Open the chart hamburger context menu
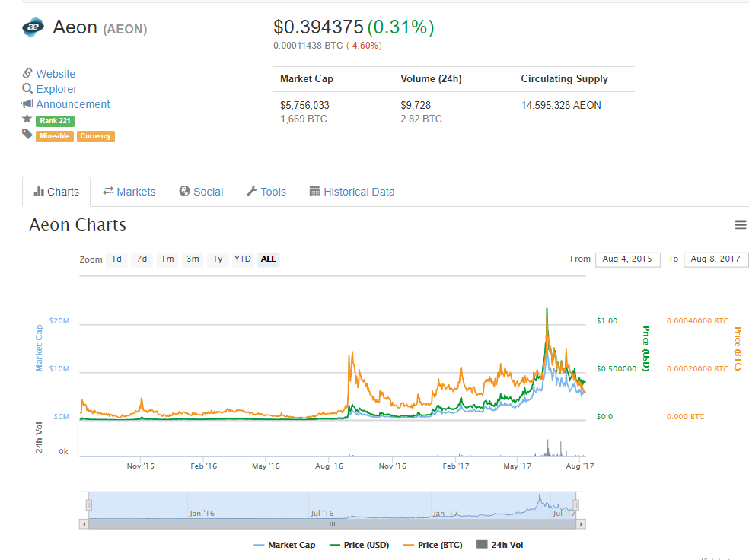The width and height of the screenshot is (749, 560). (x=741, y=224)
